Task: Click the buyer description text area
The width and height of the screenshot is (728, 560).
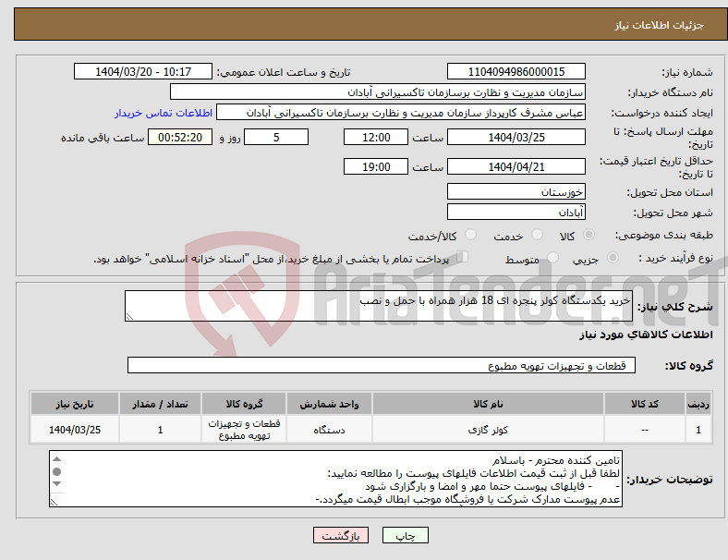Action: (335, 479)
